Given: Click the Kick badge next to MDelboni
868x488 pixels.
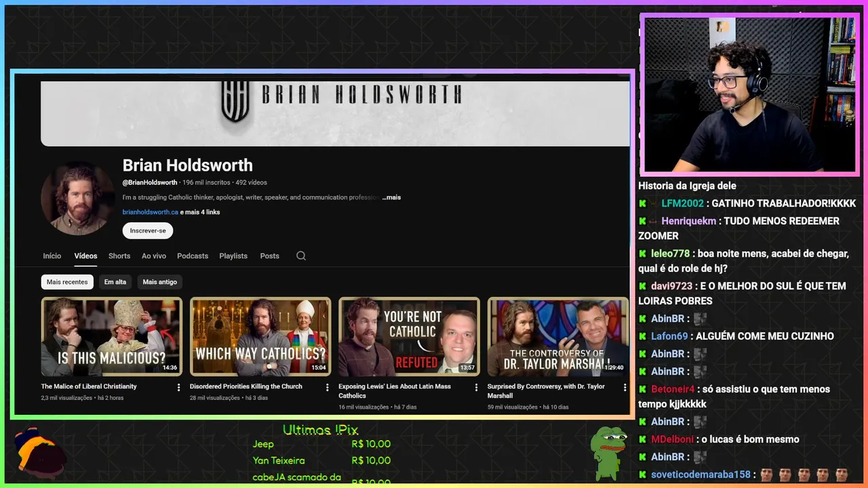Looking at the screenshot, I should (642, 439).
